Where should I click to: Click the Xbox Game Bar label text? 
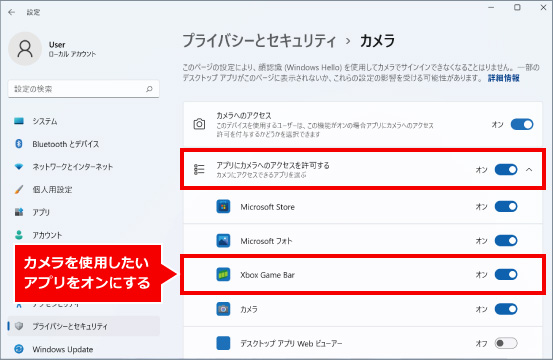click(x=267, y=275)
